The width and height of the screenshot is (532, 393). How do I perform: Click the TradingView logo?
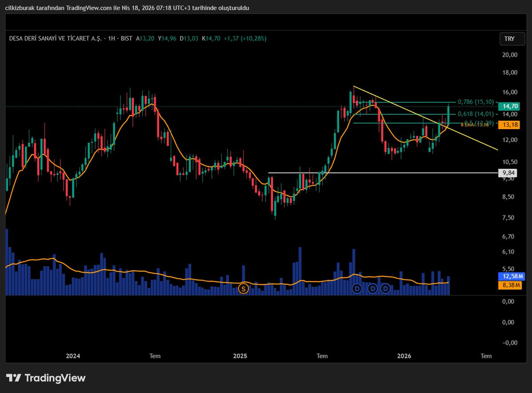(x=46, y=378)
